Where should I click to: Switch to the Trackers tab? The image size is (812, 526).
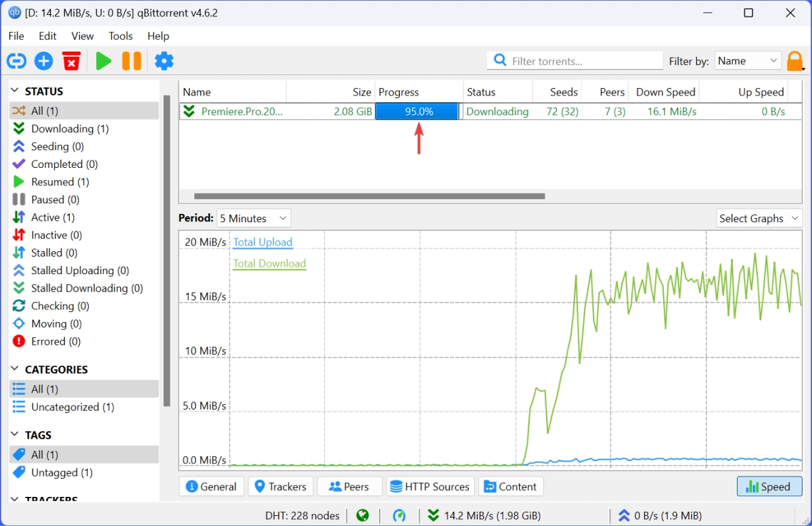[280, 487]
